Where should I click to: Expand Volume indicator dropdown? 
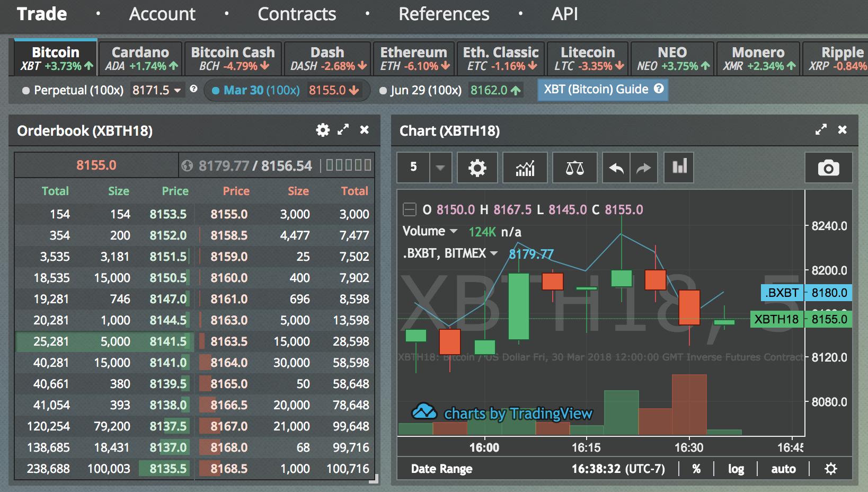coord(454,231)
